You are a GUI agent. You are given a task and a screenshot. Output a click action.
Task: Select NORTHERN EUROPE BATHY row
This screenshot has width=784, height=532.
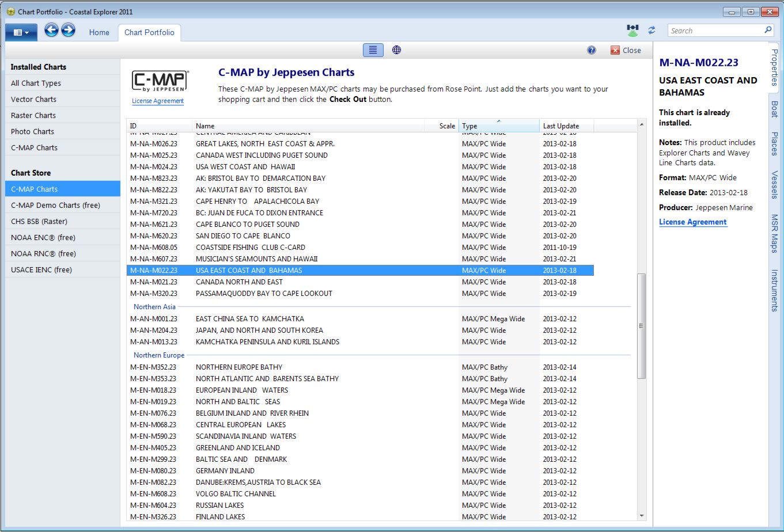click(x=360, y=367)
